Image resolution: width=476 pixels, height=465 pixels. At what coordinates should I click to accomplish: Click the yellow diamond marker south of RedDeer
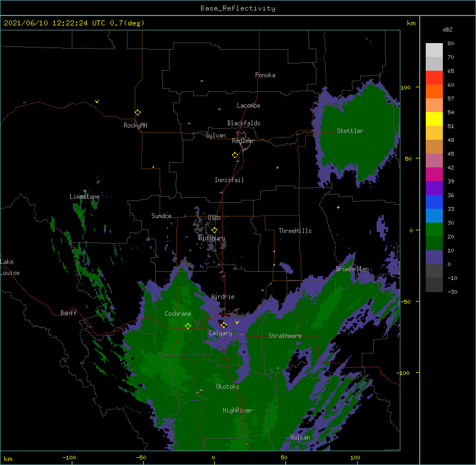click(235, 155)
